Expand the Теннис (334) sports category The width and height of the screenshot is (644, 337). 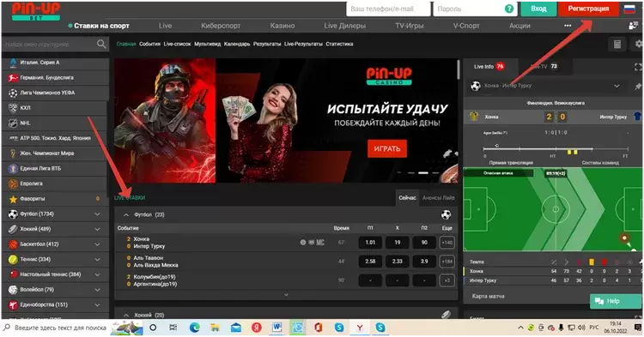pos(97,260)
